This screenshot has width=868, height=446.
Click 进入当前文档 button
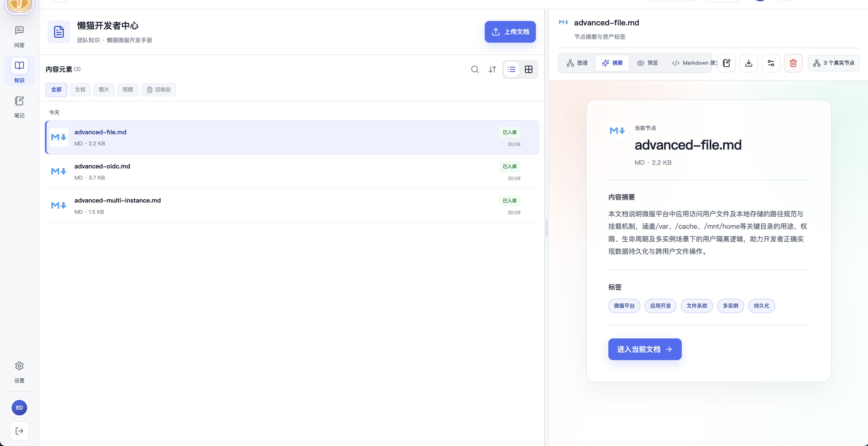tap(645, 349)
